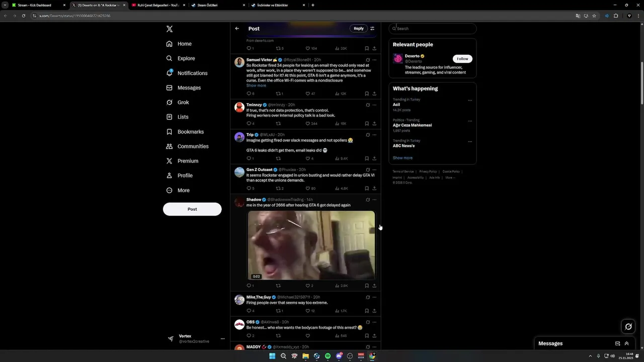The height and width of the screenshot is (362, 644).
Task: Open Bookmarks in the sidebar
Action: pos(185,132)
